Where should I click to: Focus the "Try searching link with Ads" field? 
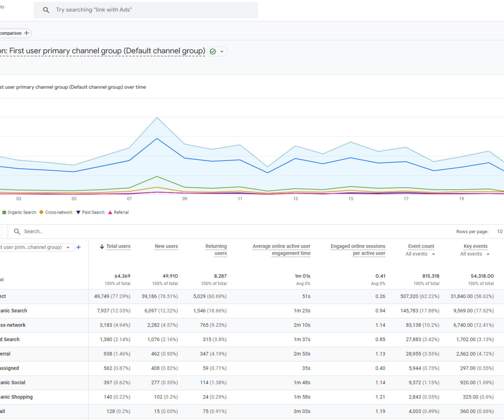click(146, 10)
